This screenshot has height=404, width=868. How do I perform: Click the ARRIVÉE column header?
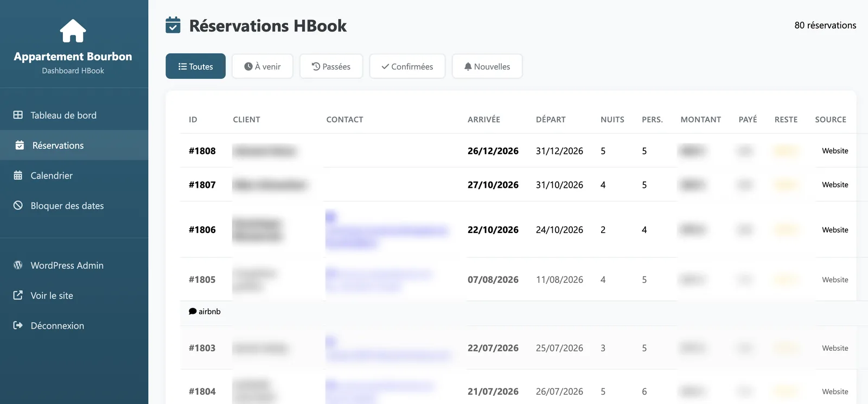coord(484,119)
